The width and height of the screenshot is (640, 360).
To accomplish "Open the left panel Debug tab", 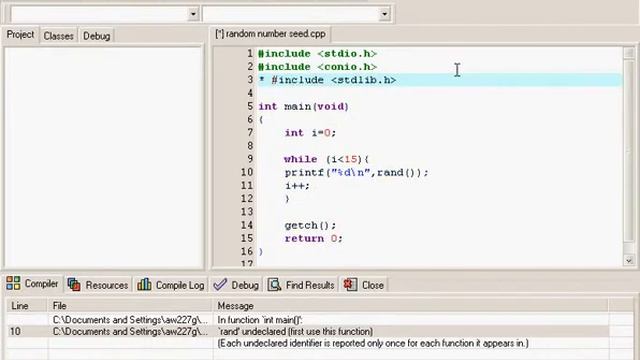I will coord(97,36).
